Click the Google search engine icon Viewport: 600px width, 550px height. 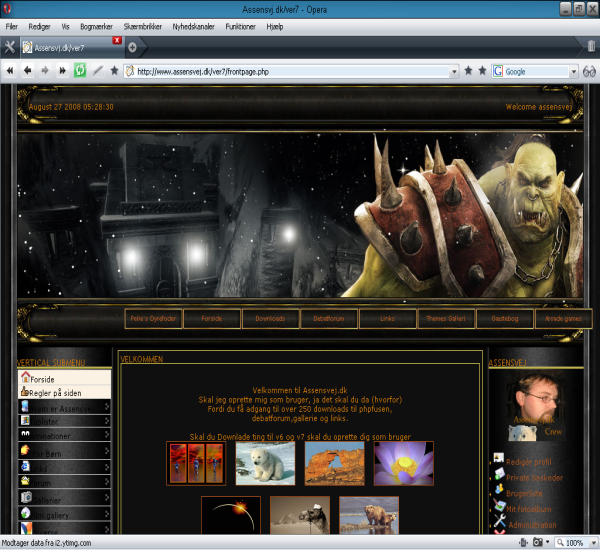[497, 71]
